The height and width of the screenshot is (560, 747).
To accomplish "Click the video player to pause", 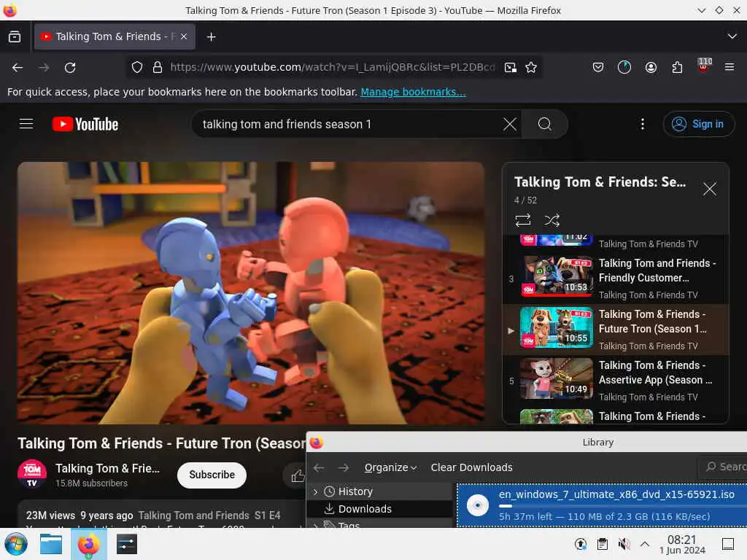I will pyautogui.click(x=251, y=293).
